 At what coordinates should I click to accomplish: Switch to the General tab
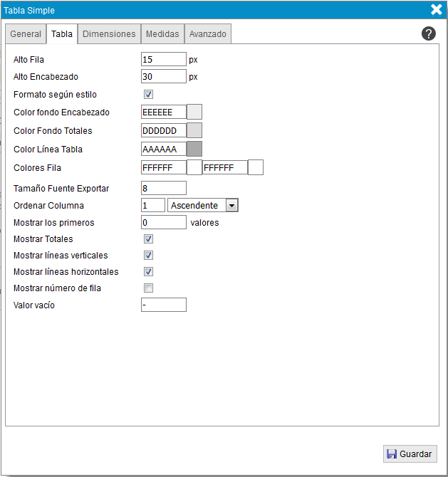coord(26,34)
